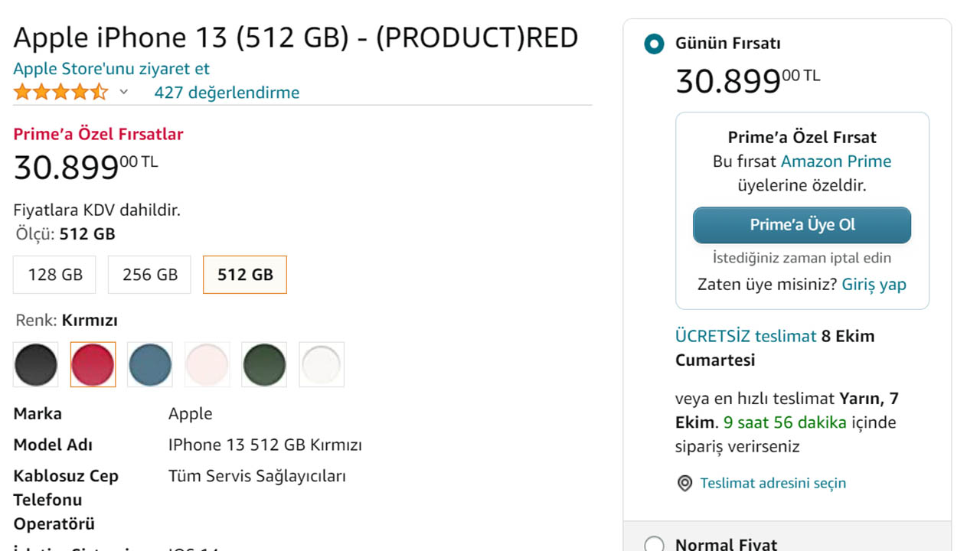Screen dimensions: 980x551
Task: Pick the black color swatch
Action: 35,364
